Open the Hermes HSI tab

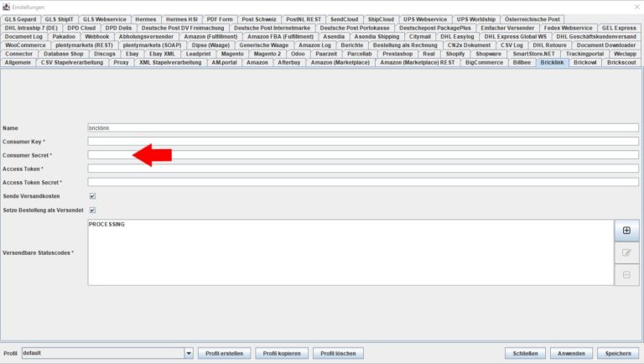(x=181, y=19)
